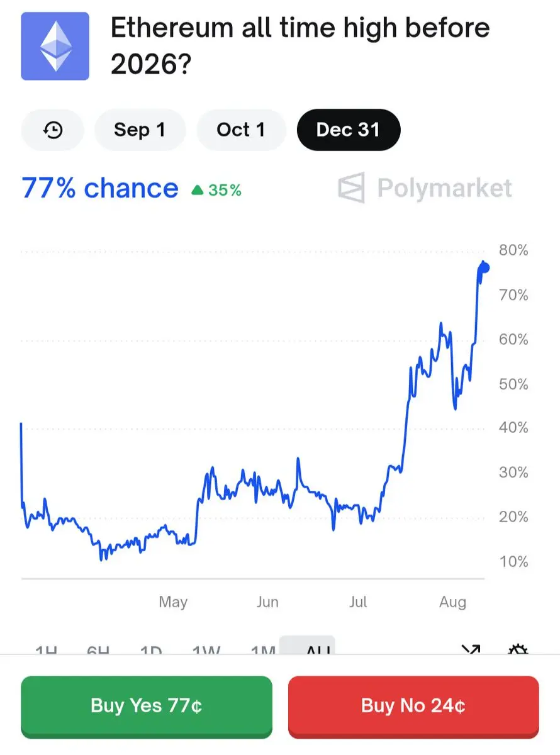Image resolution: width=560 pixels, height=755 pixels.
Task: Click the Buy No 24¢ button
Action: [413, 706]
